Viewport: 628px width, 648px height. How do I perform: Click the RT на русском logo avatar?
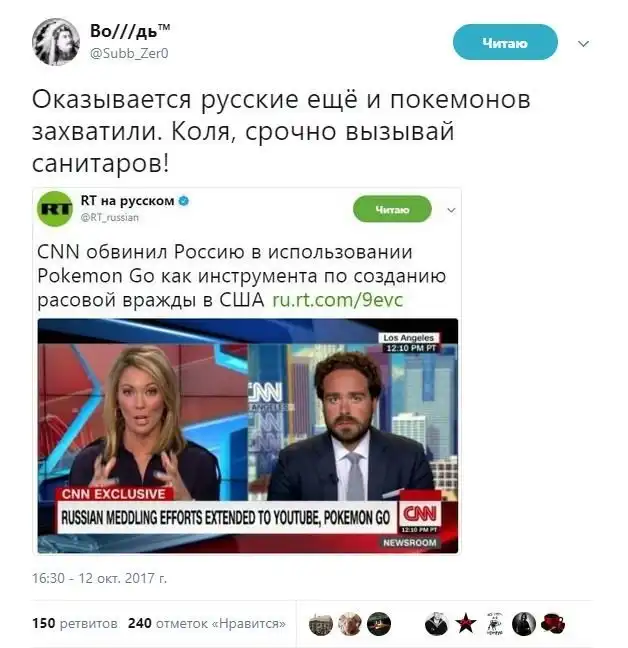tap(55, 209)
